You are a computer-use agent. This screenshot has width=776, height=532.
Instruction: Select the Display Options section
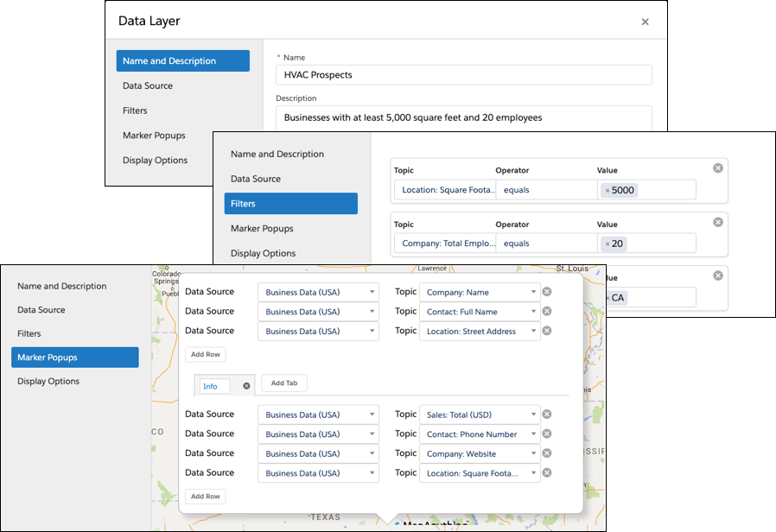tap(48, 381)
